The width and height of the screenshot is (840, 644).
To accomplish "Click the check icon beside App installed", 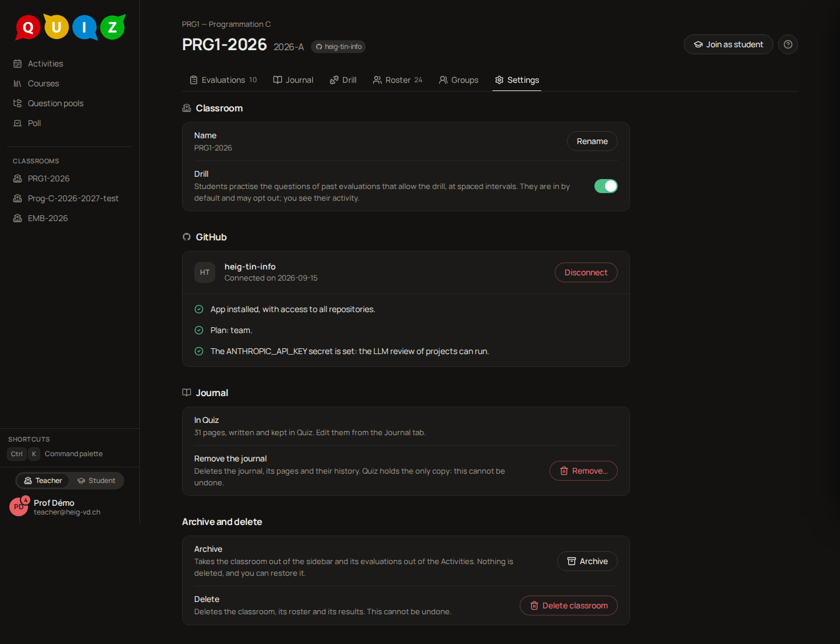I will tap(199, 309).
